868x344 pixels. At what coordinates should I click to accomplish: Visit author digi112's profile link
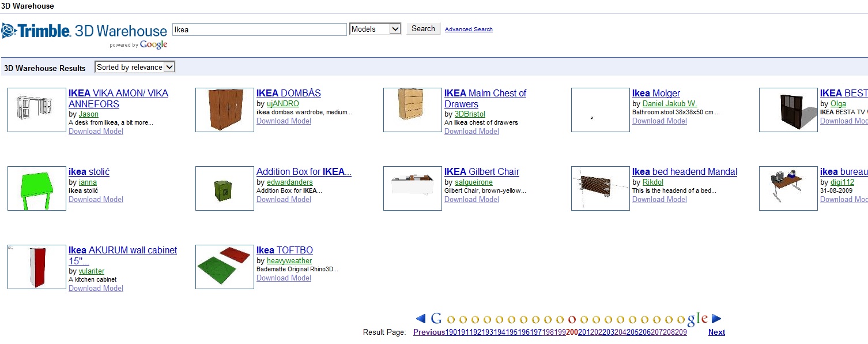pos(842,182)
